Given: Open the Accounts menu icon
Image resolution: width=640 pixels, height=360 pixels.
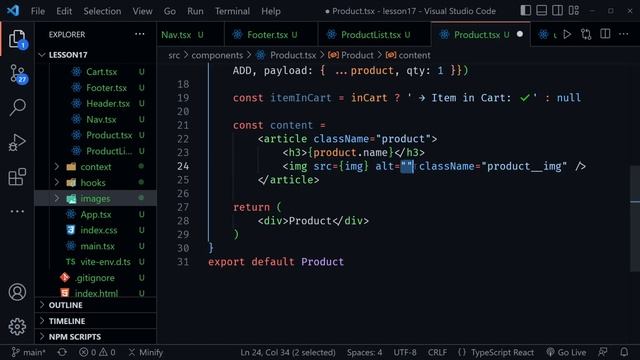Looking at the screenshot, I should click(17, 292).
